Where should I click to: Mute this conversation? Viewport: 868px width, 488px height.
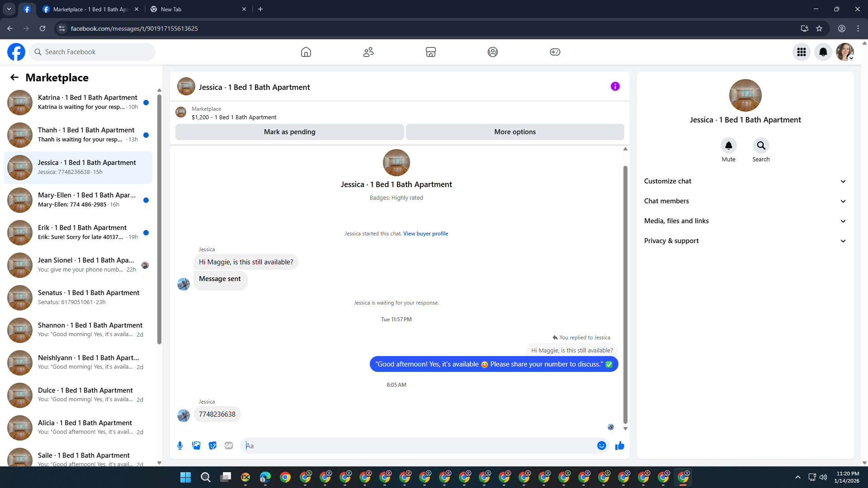click(728, 145)
